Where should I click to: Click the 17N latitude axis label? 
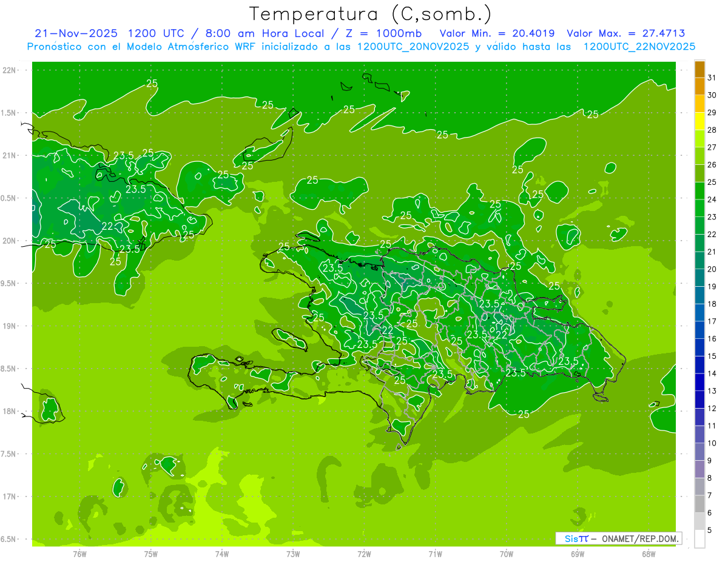(x=10, y=497)
